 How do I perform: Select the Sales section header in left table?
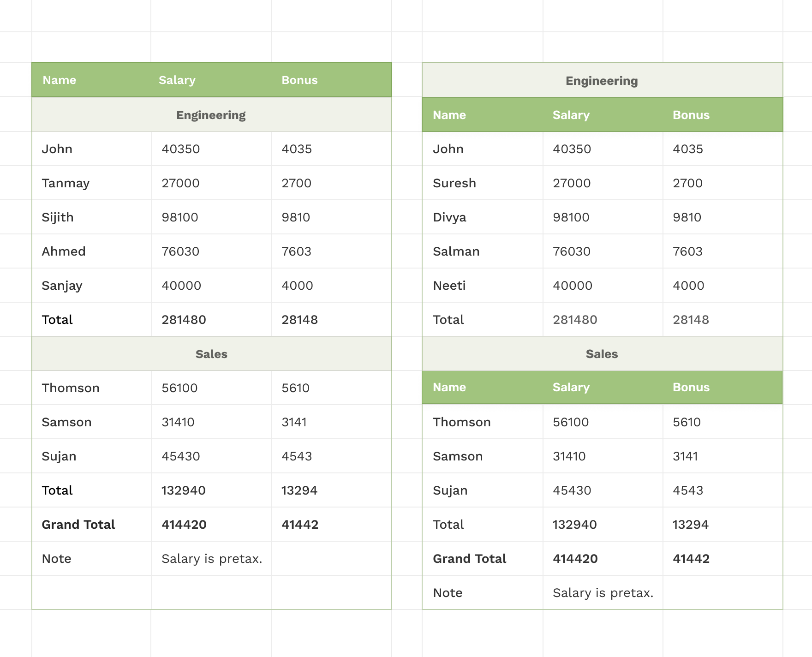211,353
